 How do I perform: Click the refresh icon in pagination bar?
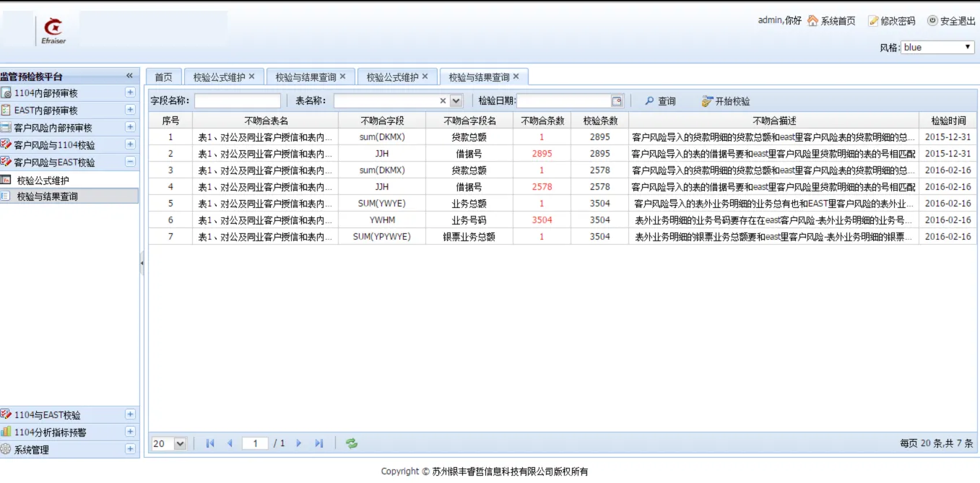pyautogui.click(x=352, y=444)
